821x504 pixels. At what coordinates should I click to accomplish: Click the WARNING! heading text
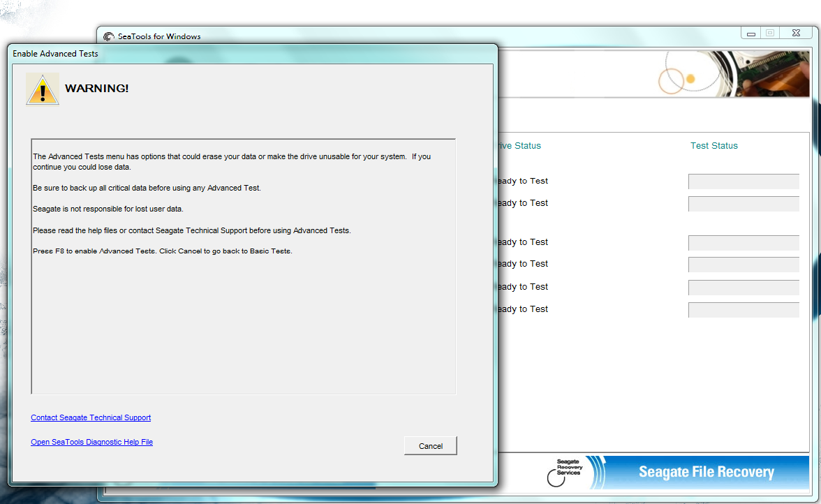(96, 88)
